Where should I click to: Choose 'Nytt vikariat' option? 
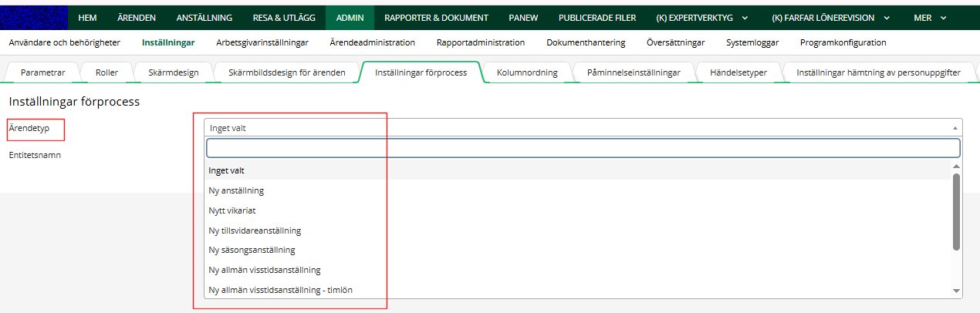coord(231,210)
